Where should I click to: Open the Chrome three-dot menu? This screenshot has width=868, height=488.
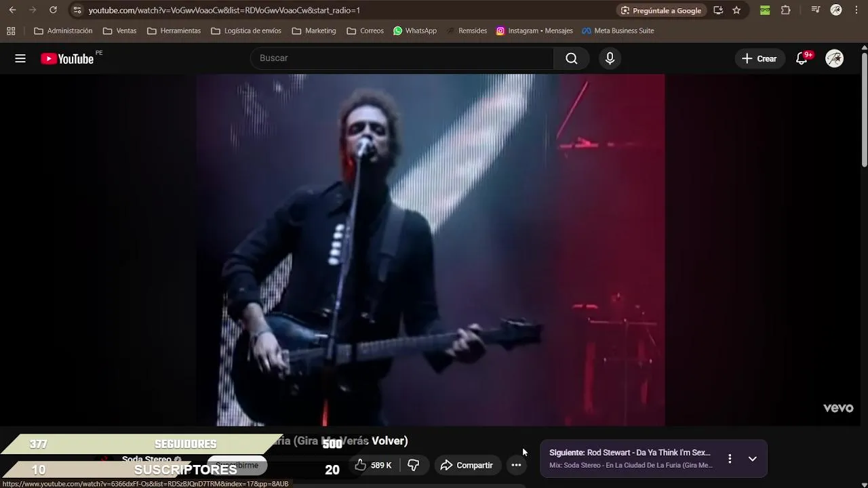click(856, 10)
